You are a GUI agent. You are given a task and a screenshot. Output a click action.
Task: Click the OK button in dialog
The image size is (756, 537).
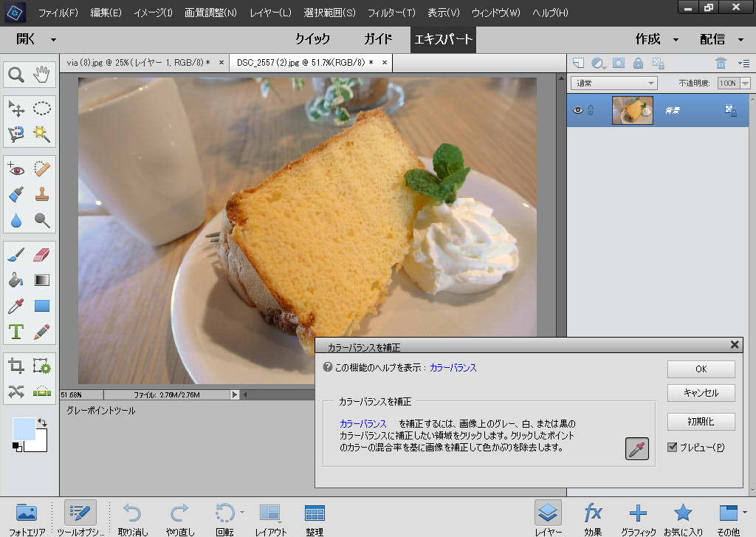(x=701, y=369)
